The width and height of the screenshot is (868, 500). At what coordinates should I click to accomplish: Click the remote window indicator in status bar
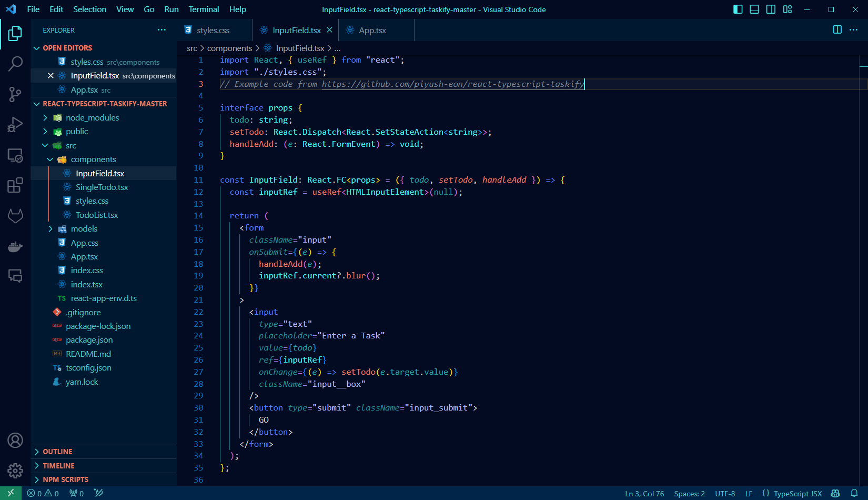point(11,493)
